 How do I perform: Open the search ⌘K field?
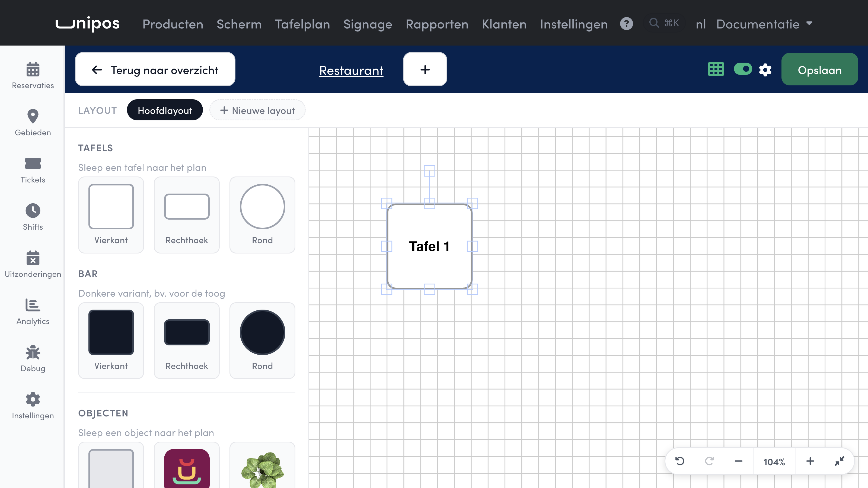click(x=664, y=23)
